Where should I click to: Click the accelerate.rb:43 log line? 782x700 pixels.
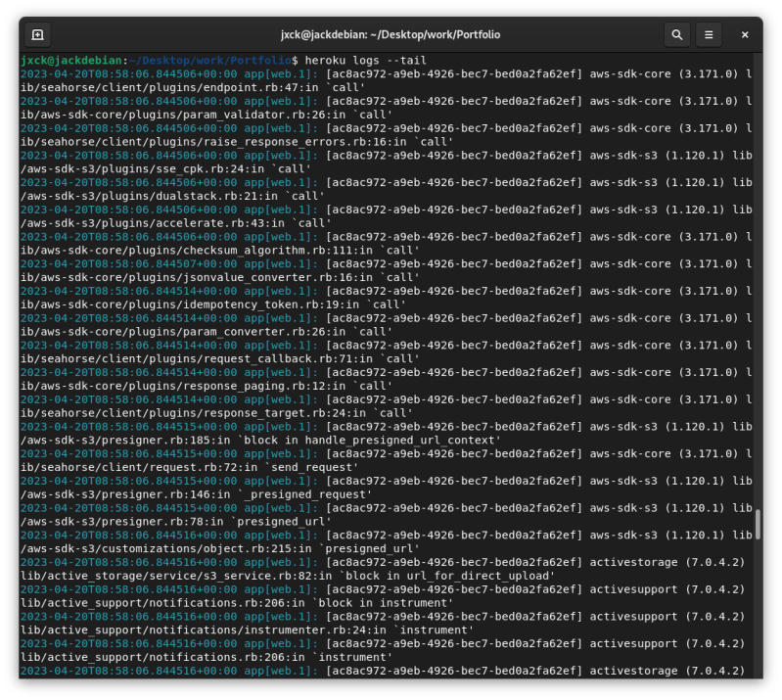pos(175,223)
